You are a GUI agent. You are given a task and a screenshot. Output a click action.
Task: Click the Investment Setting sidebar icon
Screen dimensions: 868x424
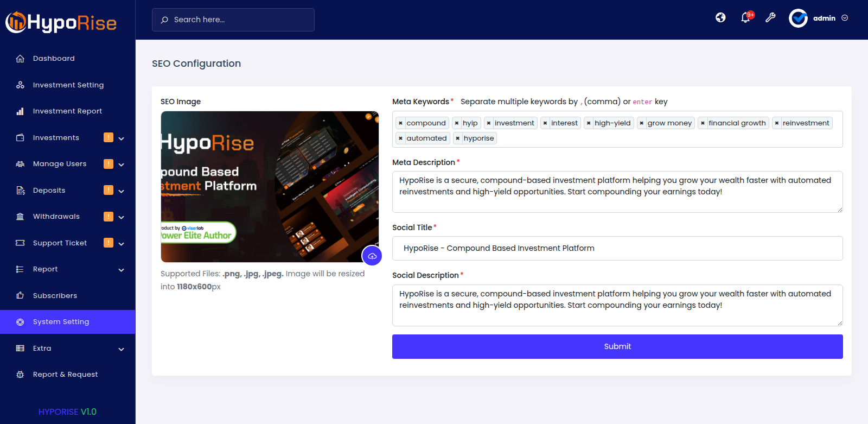pyautogui.click(x=20, y=85)
